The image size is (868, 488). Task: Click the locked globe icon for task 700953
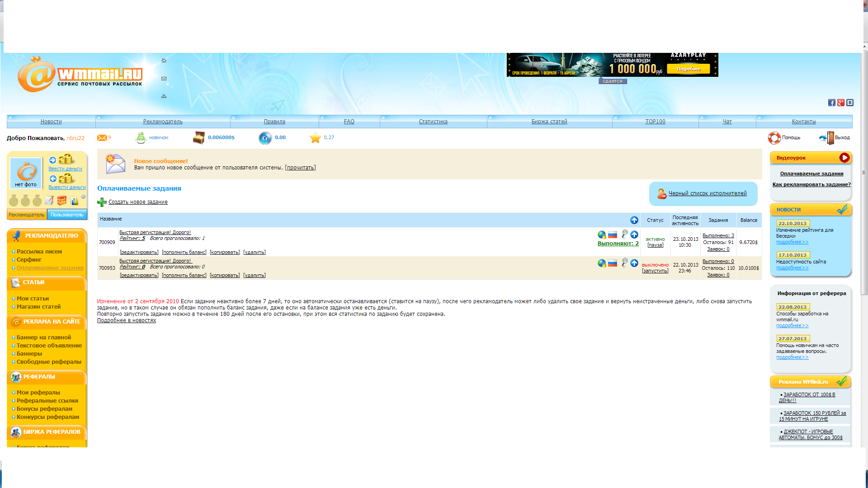pos(602,263)
